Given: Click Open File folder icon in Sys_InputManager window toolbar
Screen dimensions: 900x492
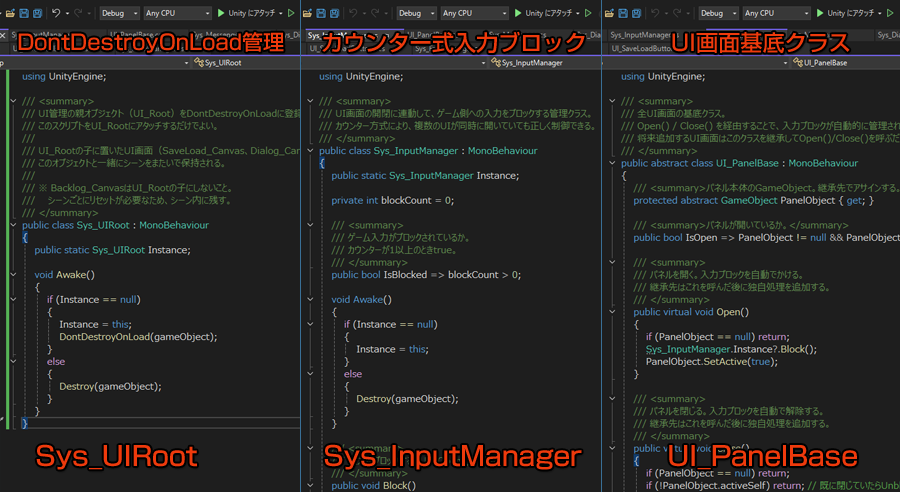Looking at the screenshot, I should coord(307,13).
